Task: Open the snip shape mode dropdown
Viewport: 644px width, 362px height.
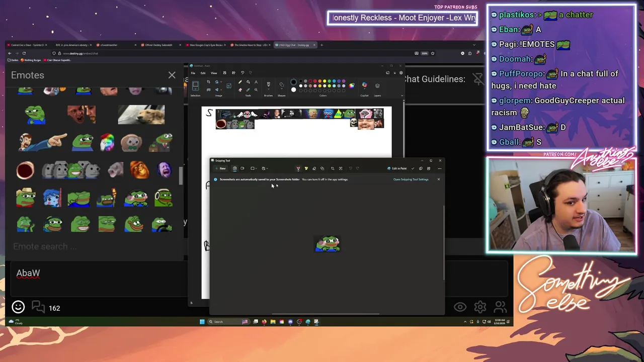Action: (x=254, y=168)
